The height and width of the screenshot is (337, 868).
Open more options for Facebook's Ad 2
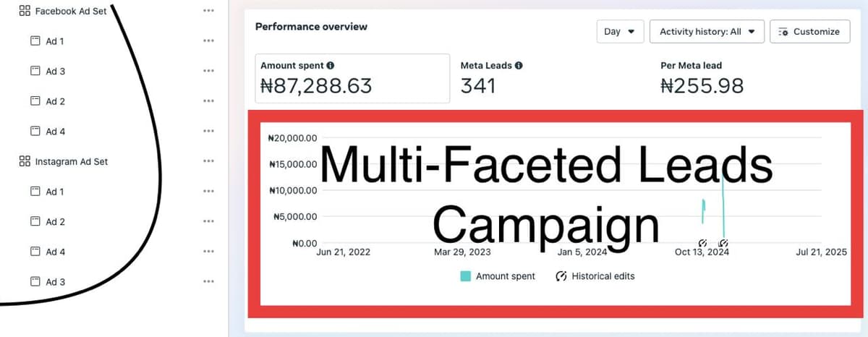coord(209,101)
